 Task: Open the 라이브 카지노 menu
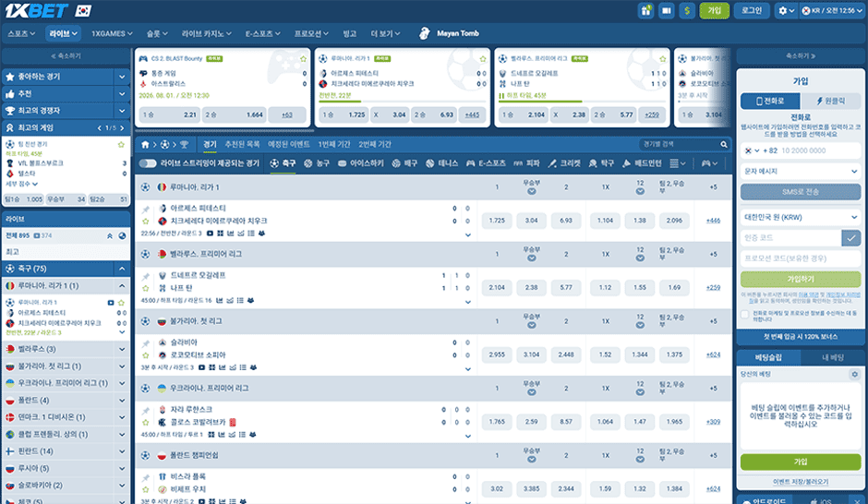(207, 33)
